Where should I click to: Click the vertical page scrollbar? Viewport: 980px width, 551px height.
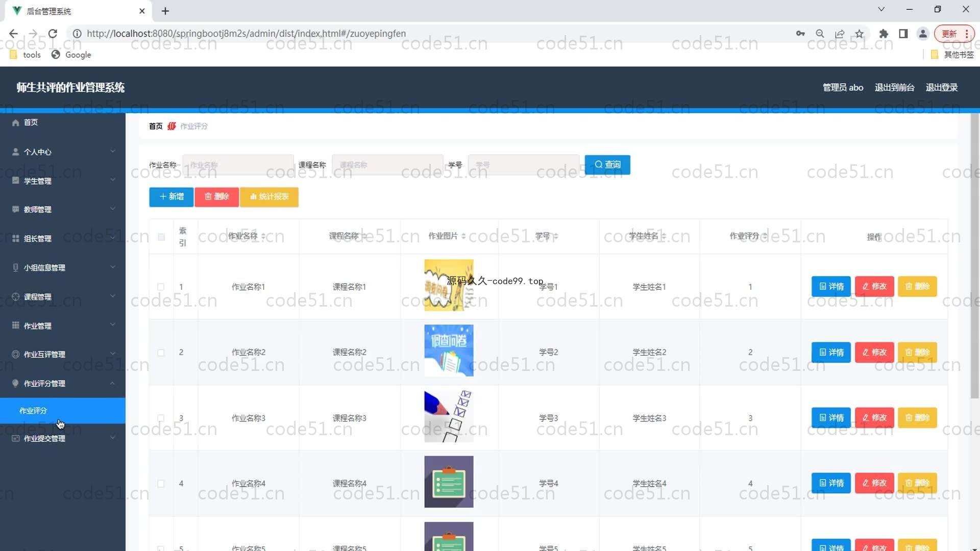click(x=975, y=255)
